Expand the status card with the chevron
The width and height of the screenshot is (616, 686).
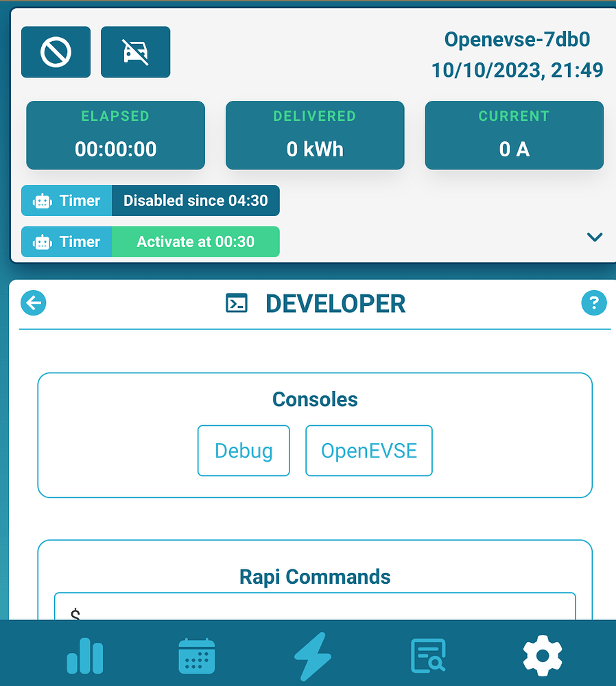tap(594, 237)
